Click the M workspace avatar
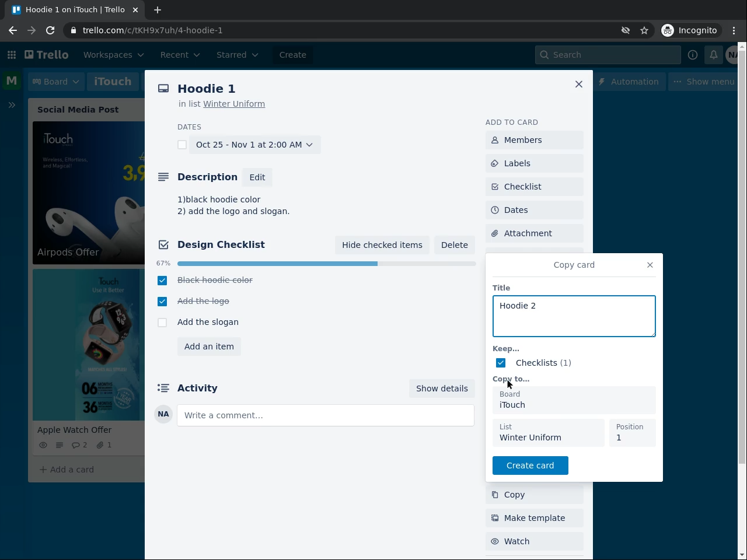This screenshot has height=560, width=747. pos(12,81)
